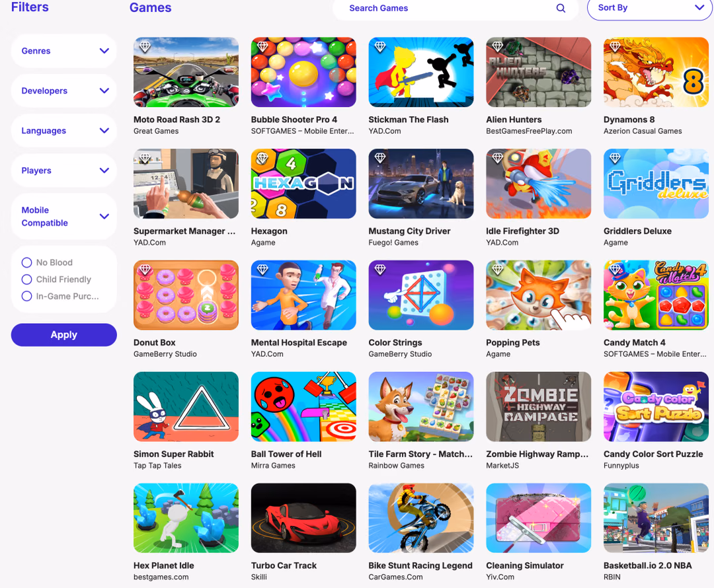Click the Tap Tap Tales developer name
Viewport: 714px width, 588px height.
(157, 466)
